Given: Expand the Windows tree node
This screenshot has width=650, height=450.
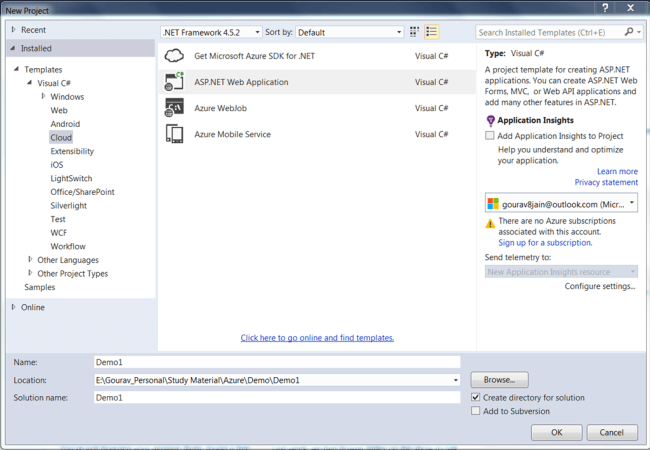Looking at the screenshot, I should point(43,96).
